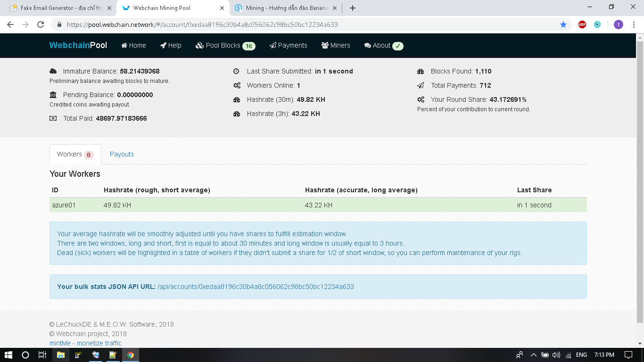
Task: Click the Immature Balance value 58.21439368
Action: pos(140,71)
